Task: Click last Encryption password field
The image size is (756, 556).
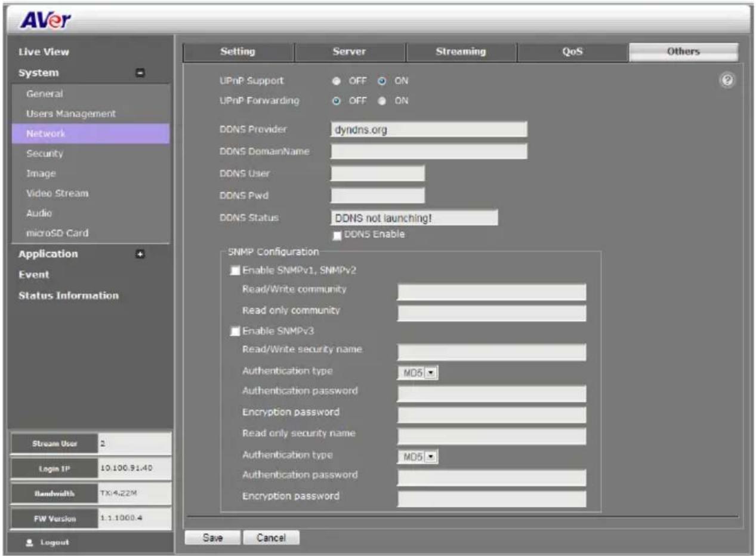Action: [492, 499]
